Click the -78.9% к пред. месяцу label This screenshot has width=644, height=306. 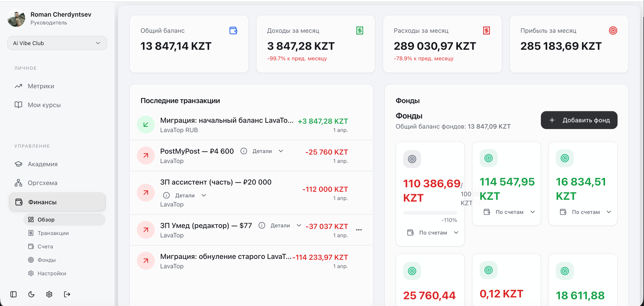(423, 59)
